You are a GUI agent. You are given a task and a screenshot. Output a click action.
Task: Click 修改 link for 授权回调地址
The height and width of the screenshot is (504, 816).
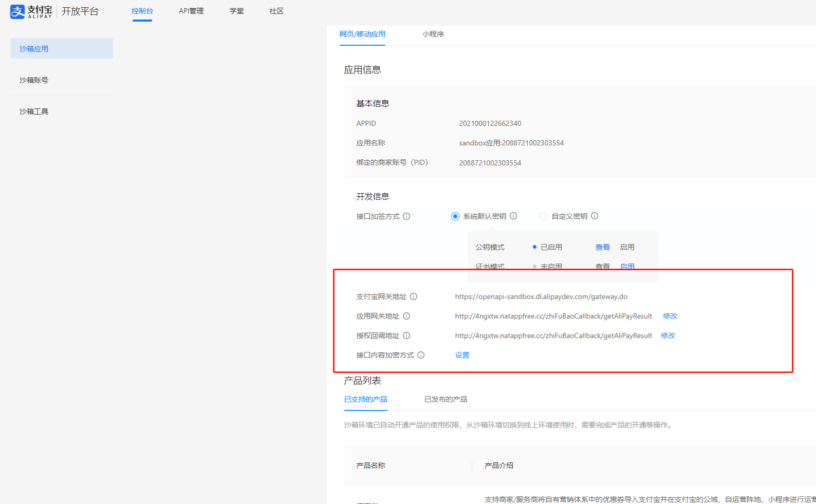[668, 335]
